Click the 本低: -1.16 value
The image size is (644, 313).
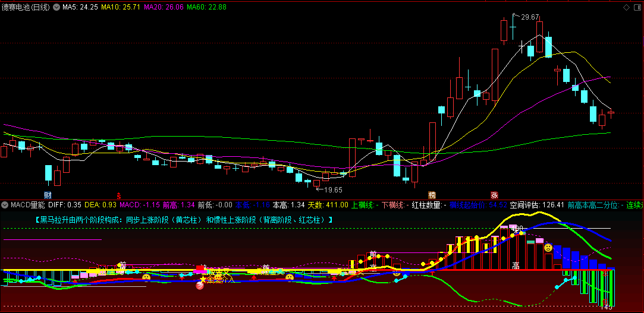coord(253,205)
